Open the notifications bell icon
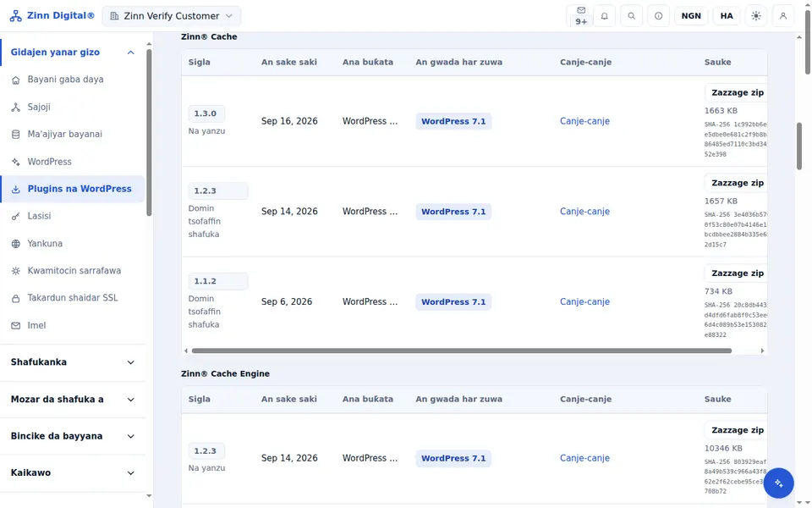The width and height of the screenshot is (812, 508). [x=604, y=16]
